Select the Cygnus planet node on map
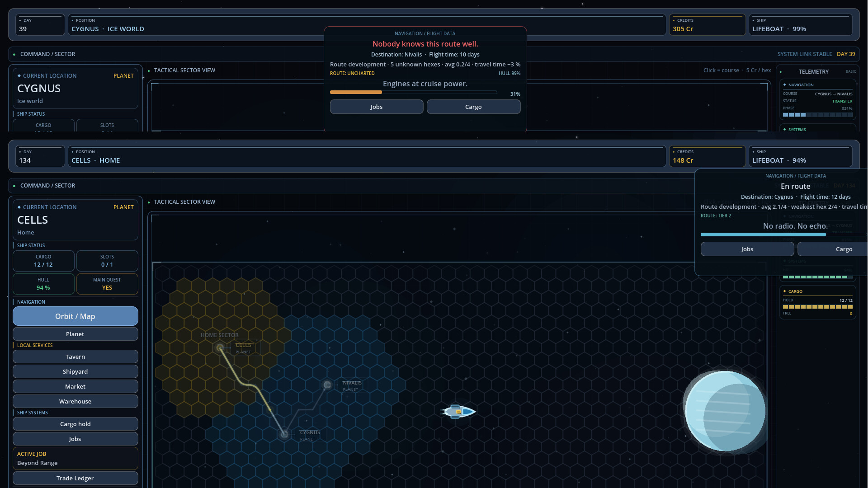Screen dimensions: 868x488 [x=284, y=434]
